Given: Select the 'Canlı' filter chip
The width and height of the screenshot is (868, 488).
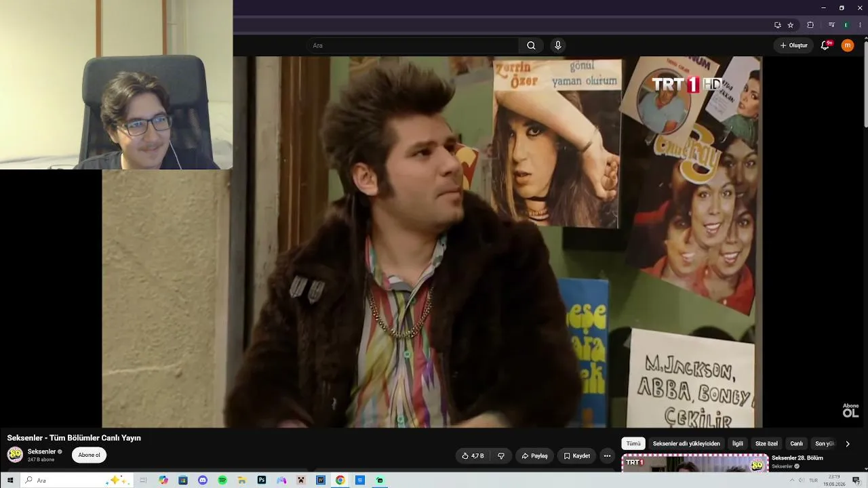Looking at the screenshot, I should pos(796,444).
